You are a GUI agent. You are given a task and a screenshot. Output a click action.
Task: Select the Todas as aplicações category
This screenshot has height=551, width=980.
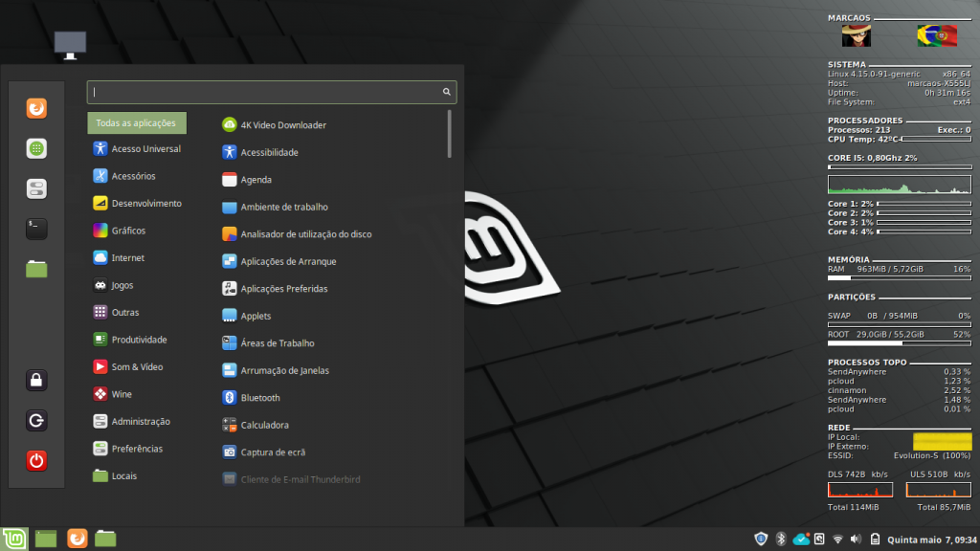click(137, 123)
